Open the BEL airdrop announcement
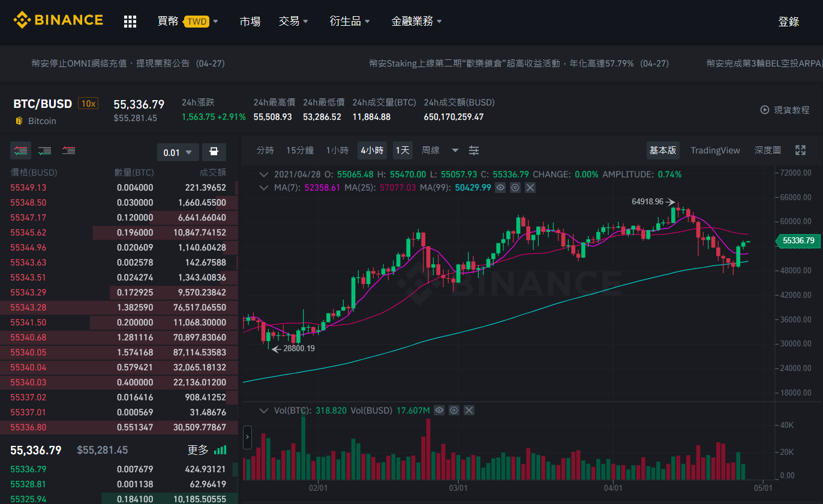This screenshot has width=823, height=504. click(x=764, y=64)
